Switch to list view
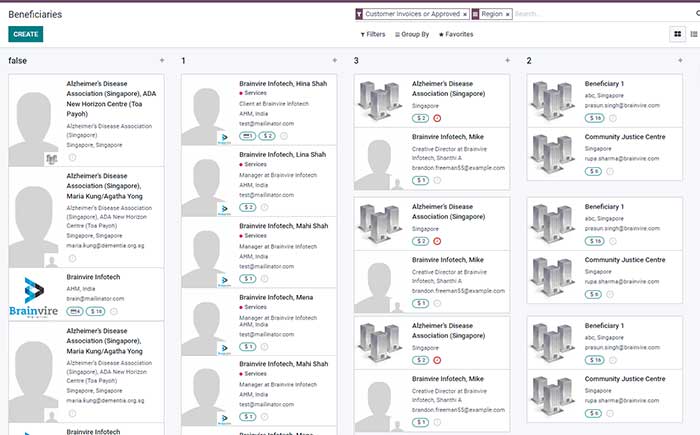This screenshot has width=700, height=435. [694, 34]
